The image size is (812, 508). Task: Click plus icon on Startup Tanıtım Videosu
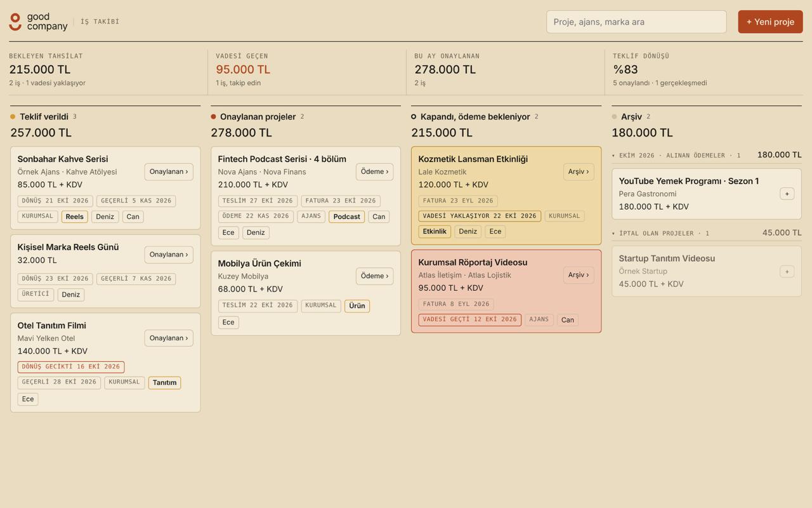coord(787,271)
